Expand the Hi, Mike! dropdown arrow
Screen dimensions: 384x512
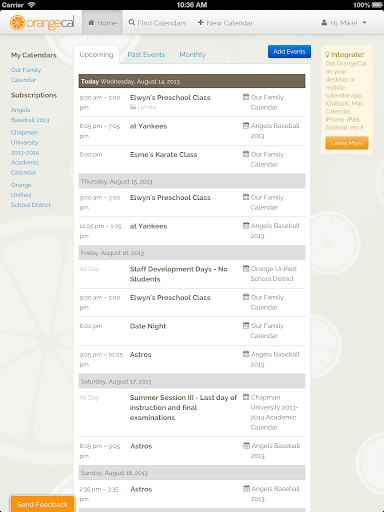[364, 23]
